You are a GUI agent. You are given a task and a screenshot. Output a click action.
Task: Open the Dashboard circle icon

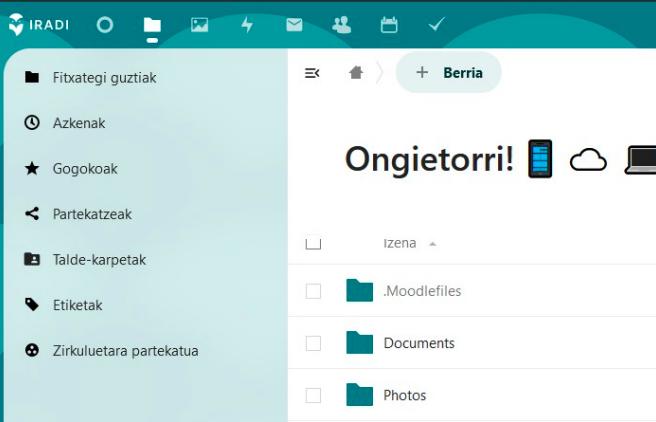click(105, 25)
